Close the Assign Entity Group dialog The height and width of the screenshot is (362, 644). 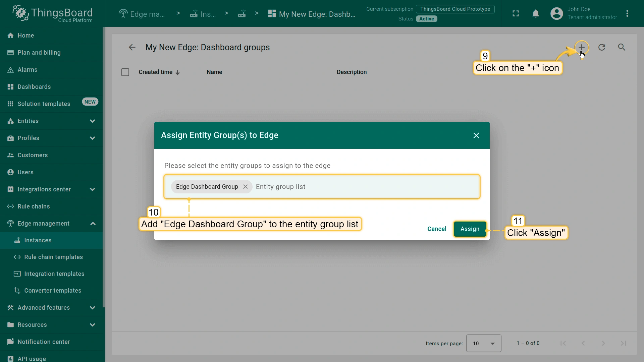(x=476, y=135)
